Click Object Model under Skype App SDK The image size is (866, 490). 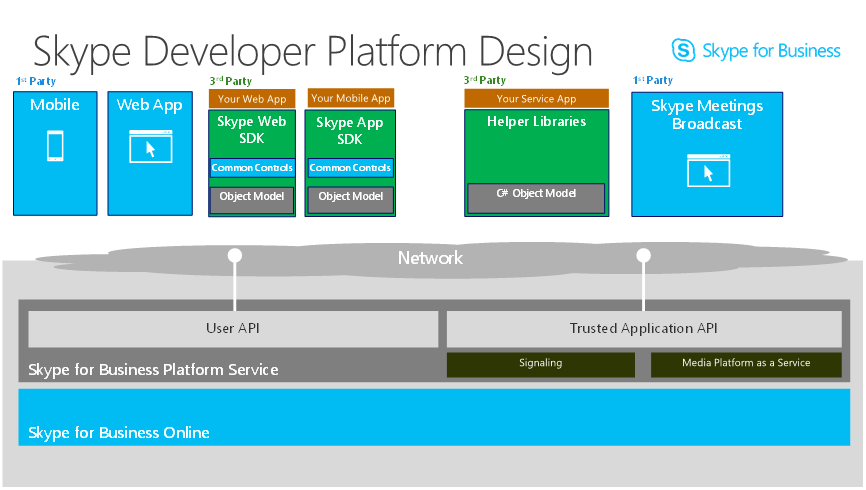coord(351,199)
